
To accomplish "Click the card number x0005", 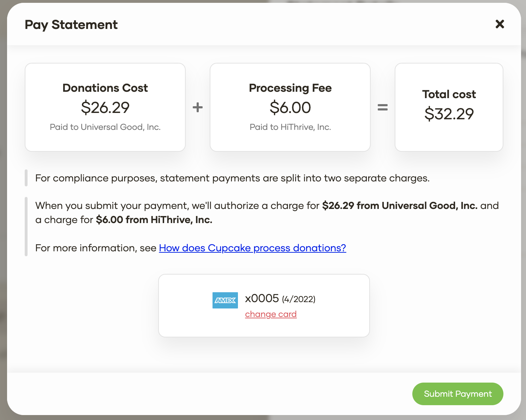I will [262, 298].
